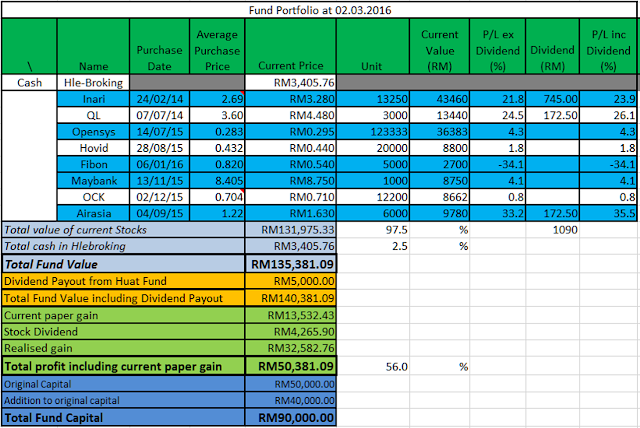Viewport: 640px width, 428px height.
Task: Select the 97.5 stocks percentage cell
Action: [373, 230]
